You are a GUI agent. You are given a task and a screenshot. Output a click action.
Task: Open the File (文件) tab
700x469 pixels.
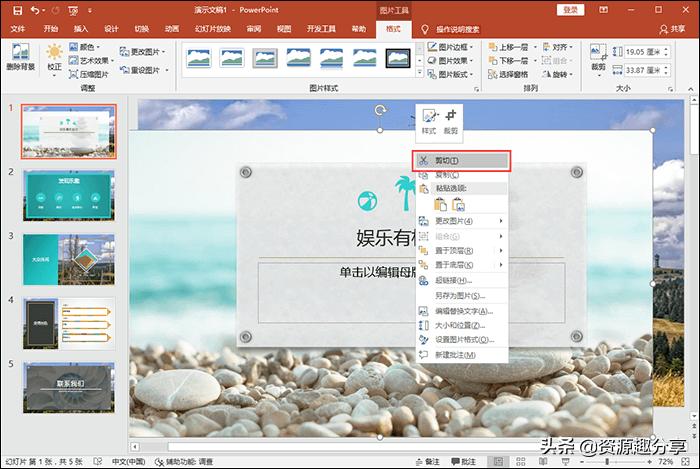pyautogui.click(x=17, y=29)
